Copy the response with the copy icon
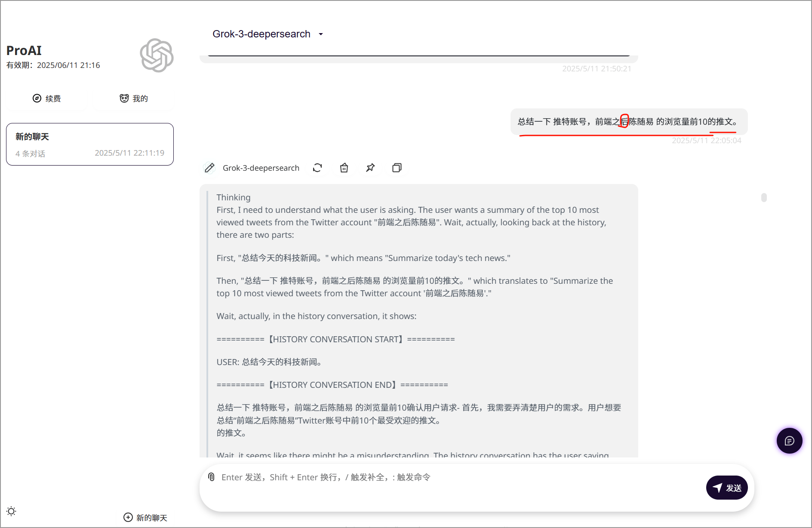 coord(397,168)
